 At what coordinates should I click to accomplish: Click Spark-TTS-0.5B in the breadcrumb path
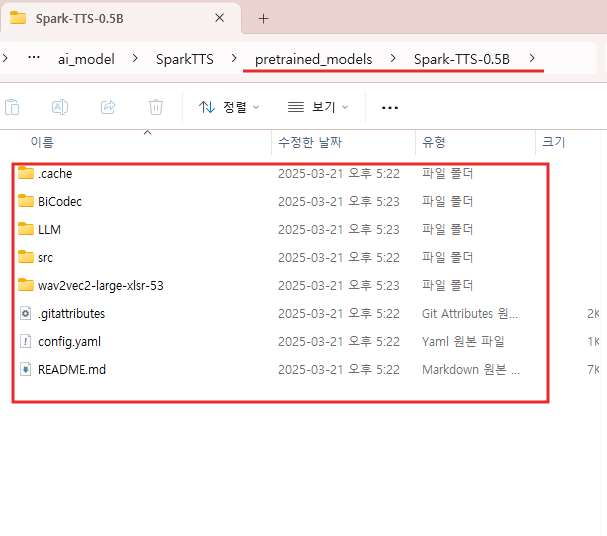click(461, 59)
